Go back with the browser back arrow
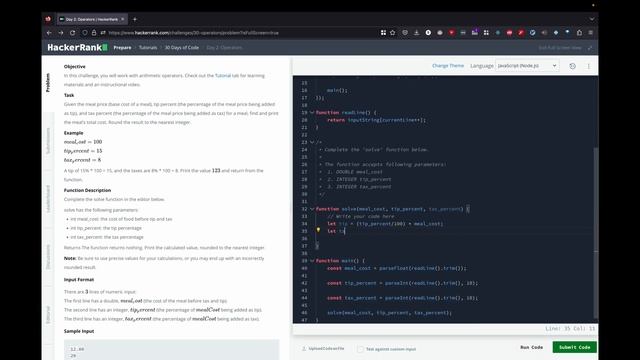Viewport: 640px width, 360px height. click(49, 33)
